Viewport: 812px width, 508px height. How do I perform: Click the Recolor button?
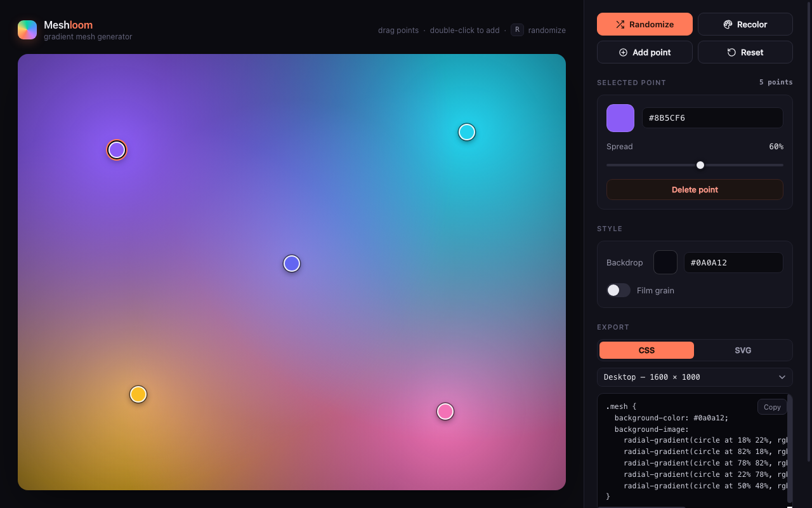coord(745,24)
